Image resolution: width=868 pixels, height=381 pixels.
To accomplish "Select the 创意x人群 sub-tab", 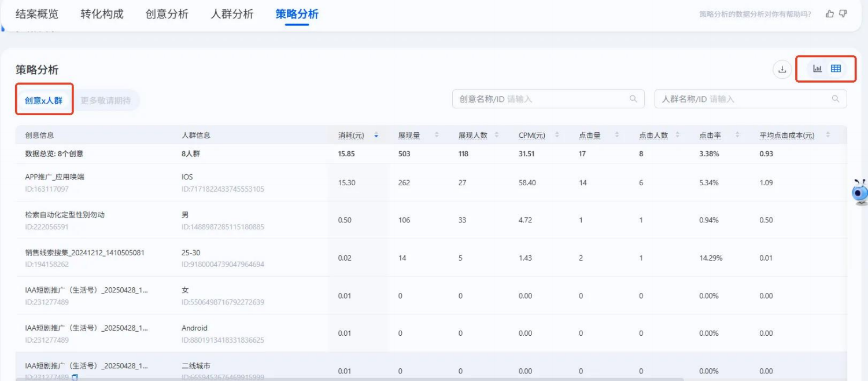I will click(x=43, y=100).
